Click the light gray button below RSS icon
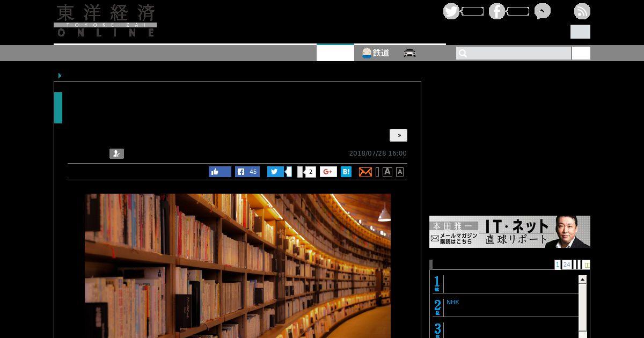The height and width of the screenshot is (338, 644). [580, 32]
